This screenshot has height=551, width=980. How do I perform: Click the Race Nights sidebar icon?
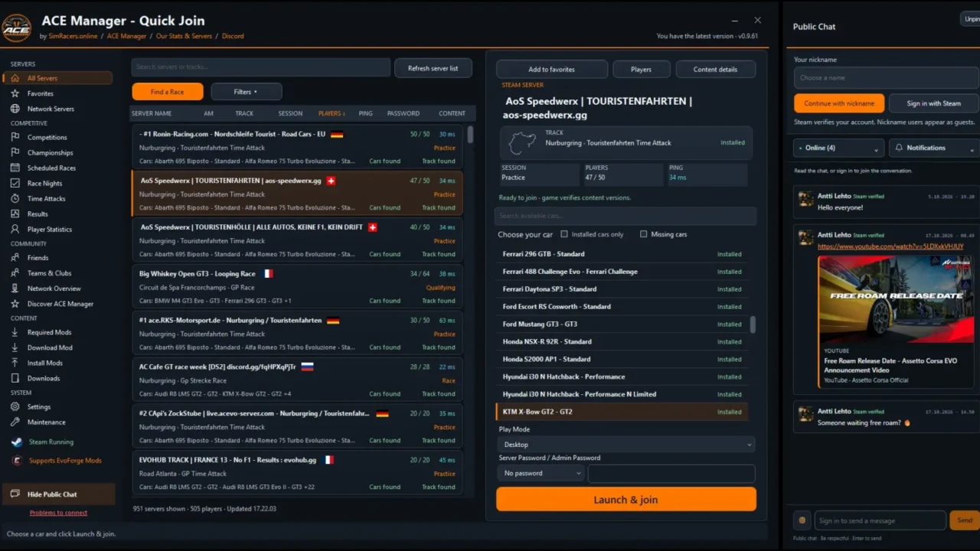pyautogui.click(x=15, y=183)
